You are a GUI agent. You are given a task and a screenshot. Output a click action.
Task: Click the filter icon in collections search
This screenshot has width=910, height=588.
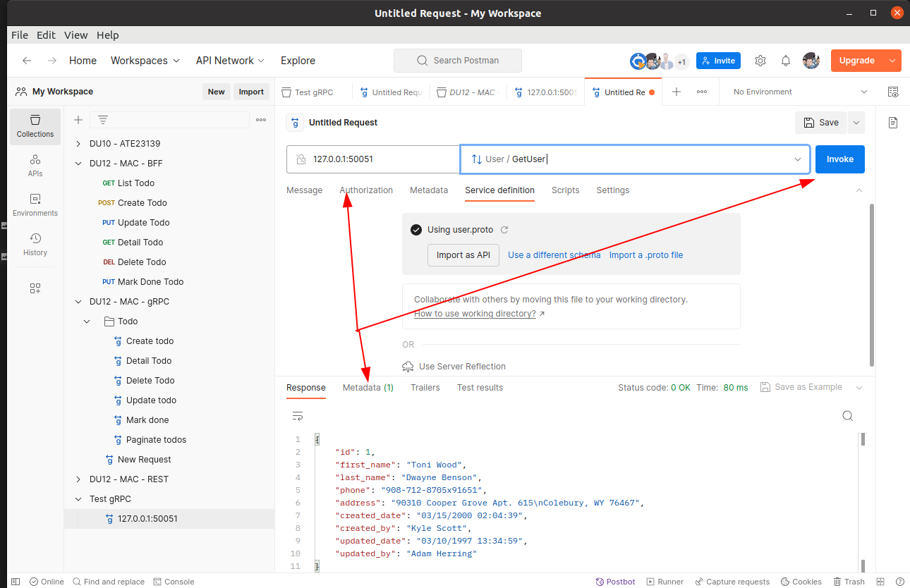103,120
